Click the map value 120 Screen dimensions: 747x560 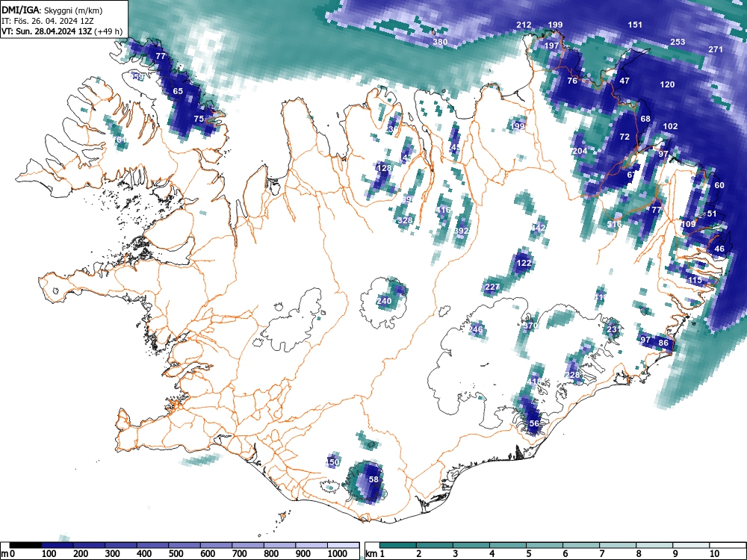click(x=667, y=84)
